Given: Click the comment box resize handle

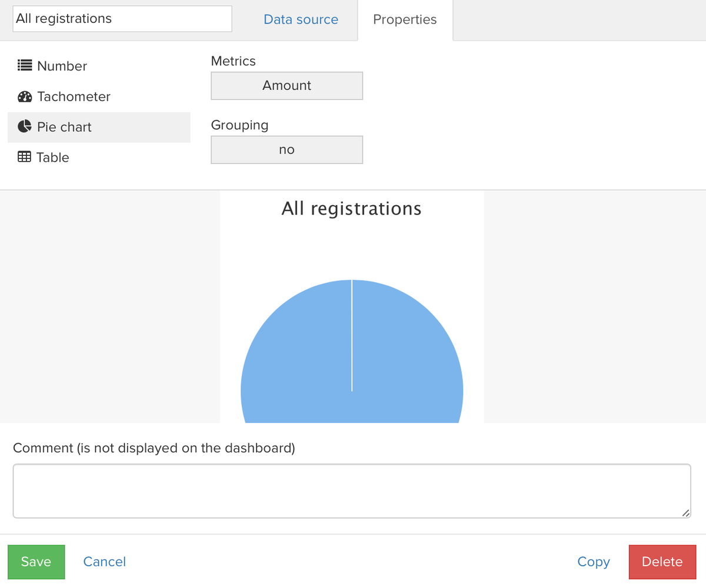Looking at the screenshot, I should pyautogui.click(x=685, y=513).
